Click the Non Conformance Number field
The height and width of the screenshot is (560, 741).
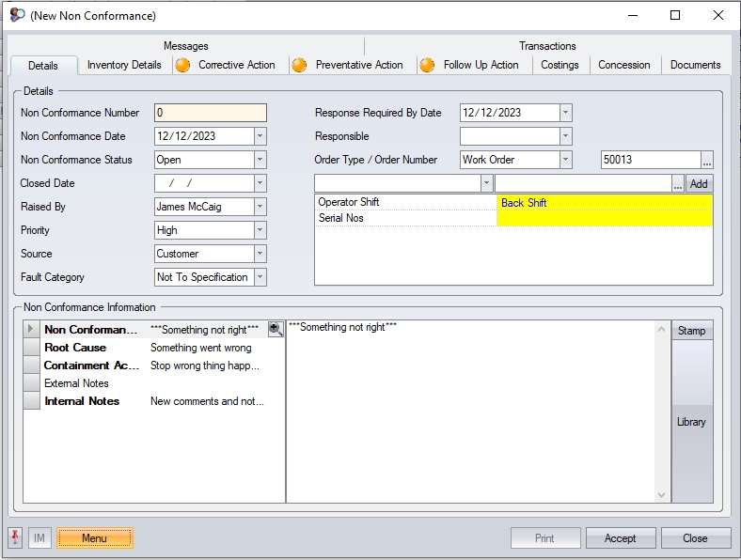[211, 113]
